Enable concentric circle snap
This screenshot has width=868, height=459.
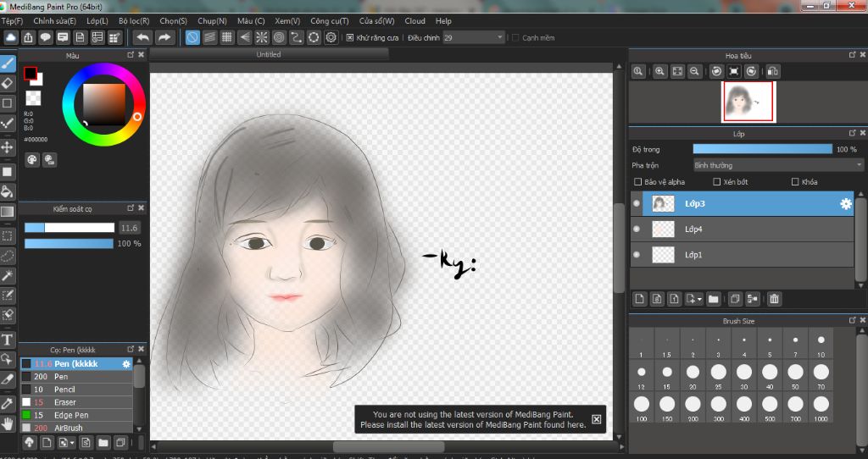tap(279, 37)
